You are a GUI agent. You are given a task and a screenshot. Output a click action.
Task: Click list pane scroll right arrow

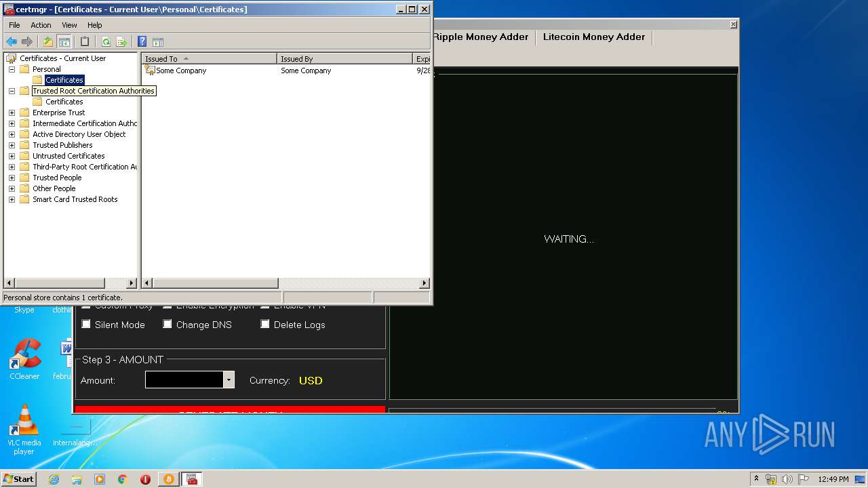[425, 283]
